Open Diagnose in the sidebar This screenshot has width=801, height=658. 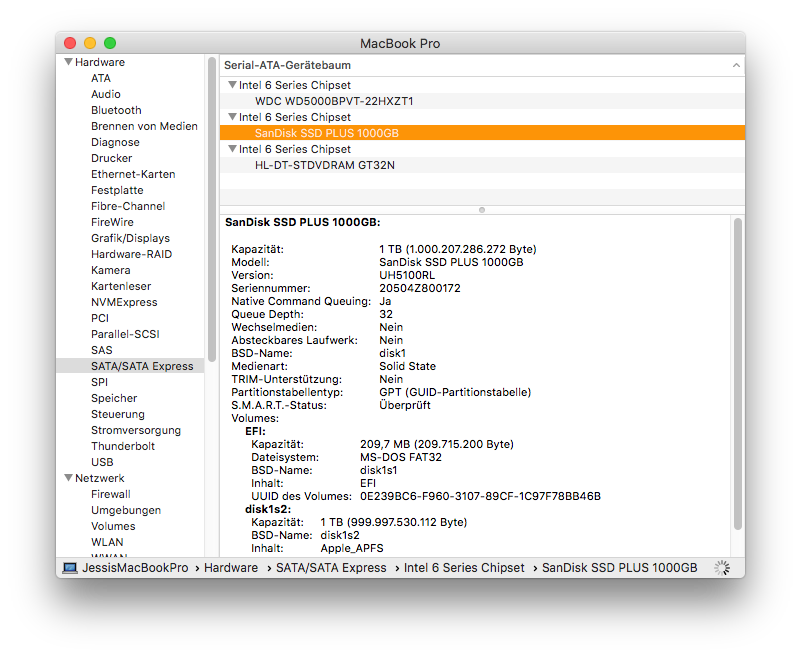coord(115,142)
